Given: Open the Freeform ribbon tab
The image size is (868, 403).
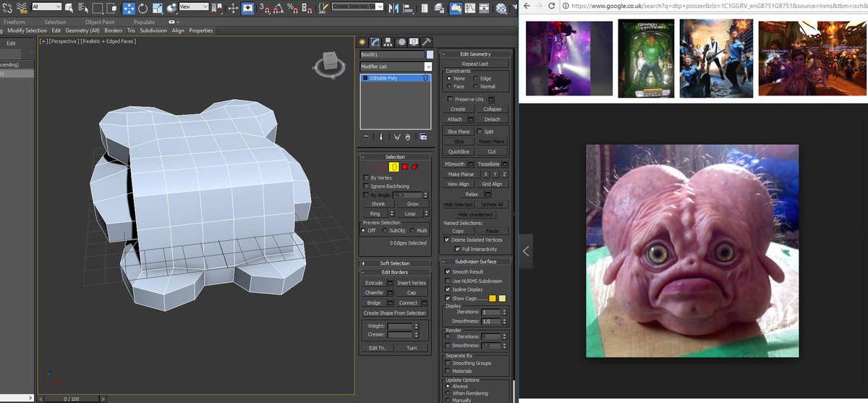Looking at the screenshot, I should [x=14, y=22].
